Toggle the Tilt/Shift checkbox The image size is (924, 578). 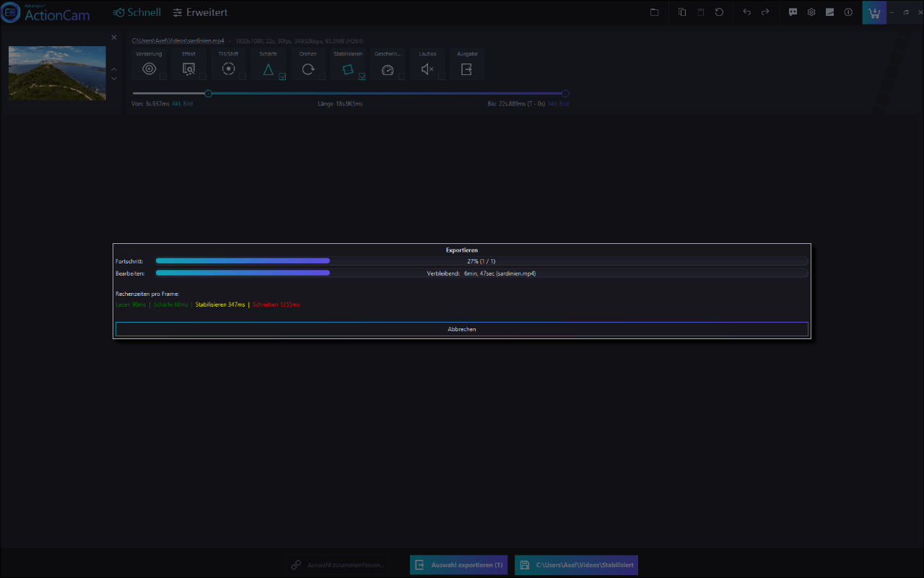pyautogui.click(x=243, y=76)
